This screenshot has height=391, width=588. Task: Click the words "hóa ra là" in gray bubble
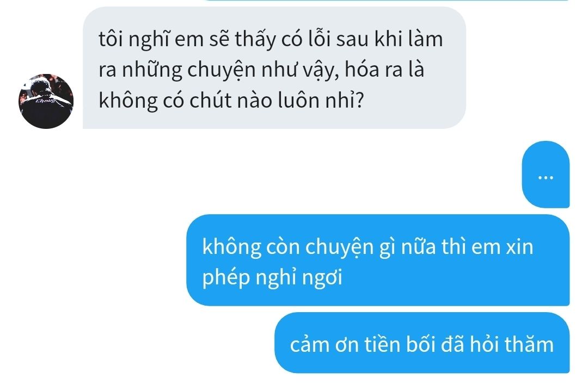[x=384, y=70]
